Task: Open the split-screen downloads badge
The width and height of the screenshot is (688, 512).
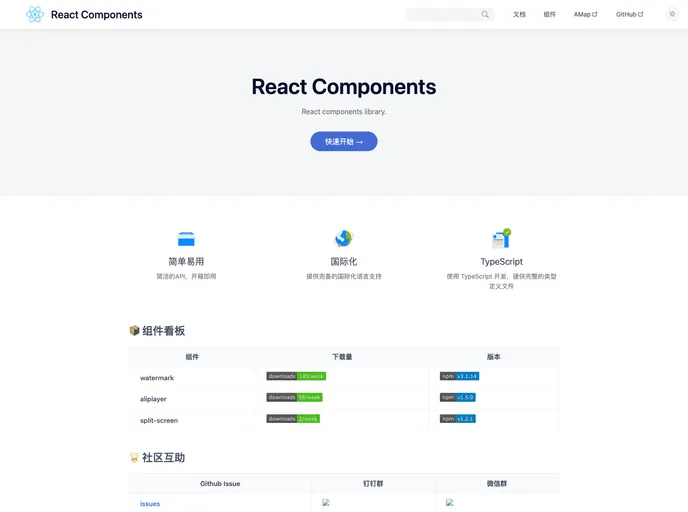Action: click(x=293, y=419)
